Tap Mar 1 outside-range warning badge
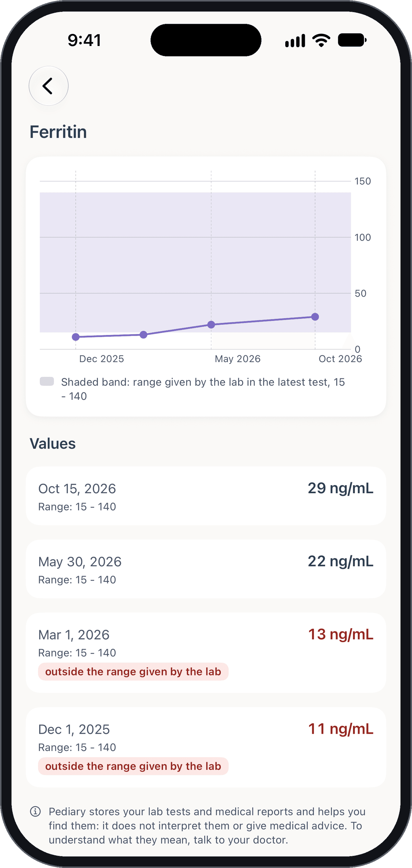The image size is (412, 868). (133, 672)
